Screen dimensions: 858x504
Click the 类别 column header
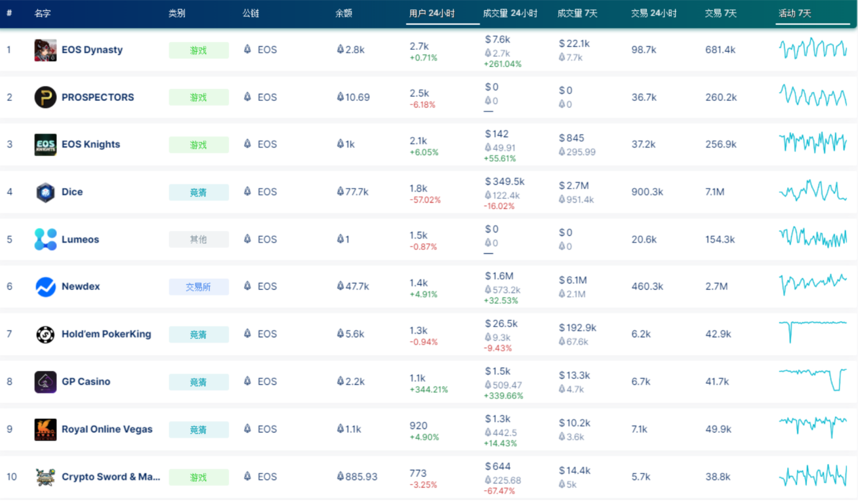pyautogui.click(x=176, y=13)
